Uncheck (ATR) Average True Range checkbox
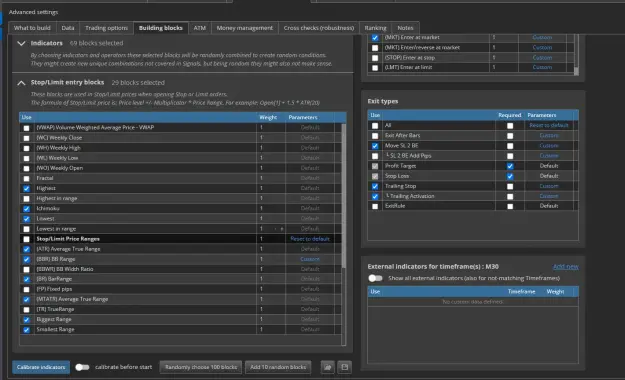The image size is (625, 380). pos(26,249)
